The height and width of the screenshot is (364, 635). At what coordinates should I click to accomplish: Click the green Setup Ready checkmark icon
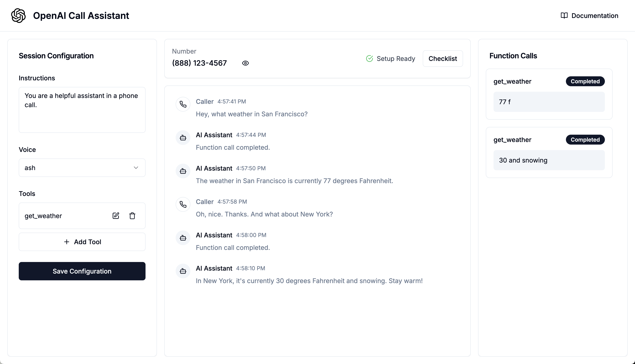tap(370, 59)
